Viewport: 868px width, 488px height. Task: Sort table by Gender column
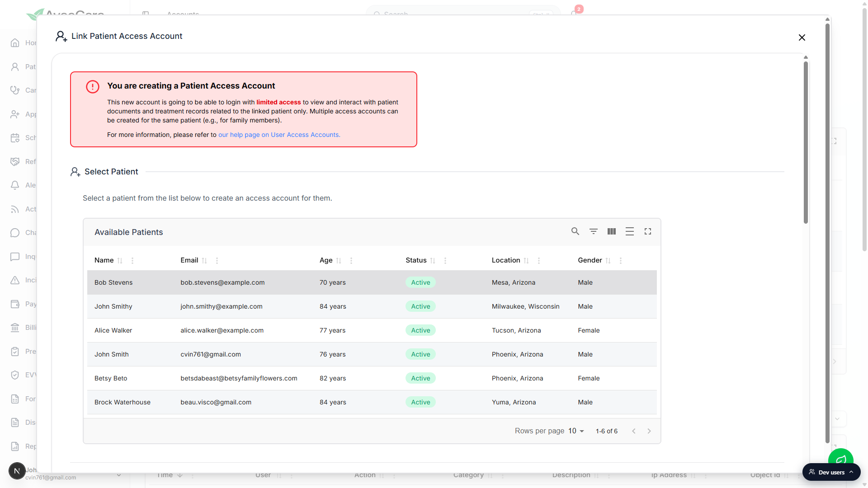(608, 261)
